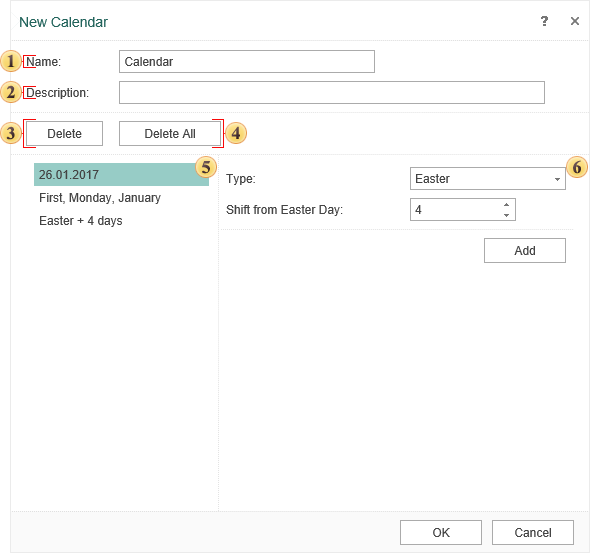
Task: Select First, Monday, January entry
Action: pyautogui.click(x=100, y=198)
